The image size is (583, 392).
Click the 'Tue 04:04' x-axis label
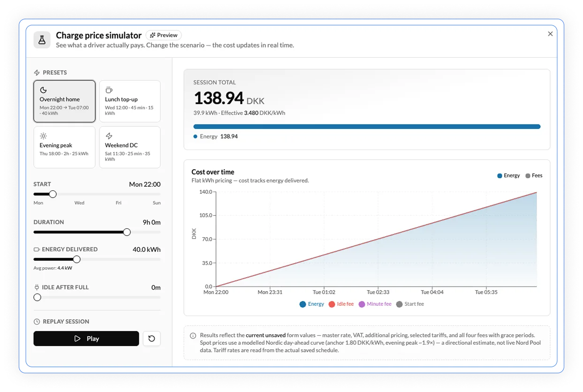pyautogui.click(x=432, y=292)
